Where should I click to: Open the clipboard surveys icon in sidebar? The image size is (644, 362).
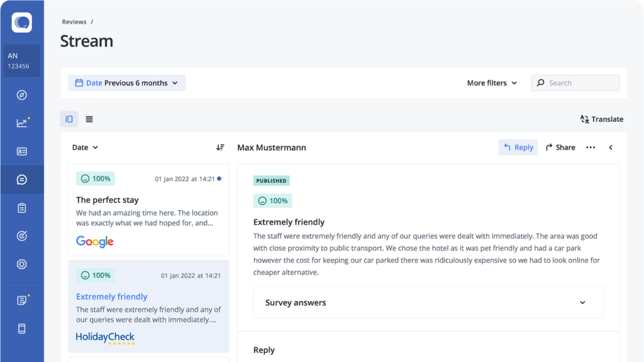click(x=22, y=207)
